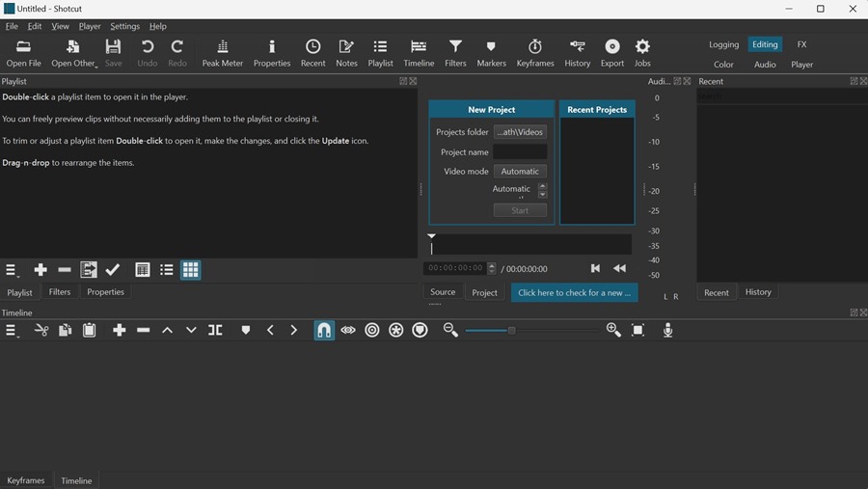
Task: Open the Video mode Automatic dropdown
Action: point(520,172)
